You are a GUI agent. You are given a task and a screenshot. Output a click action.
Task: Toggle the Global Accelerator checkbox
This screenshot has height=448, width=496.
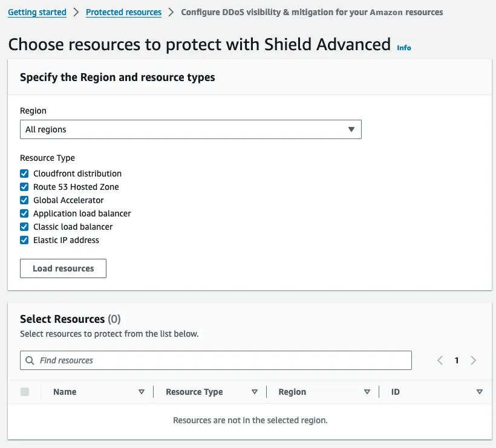coord(24,200)
